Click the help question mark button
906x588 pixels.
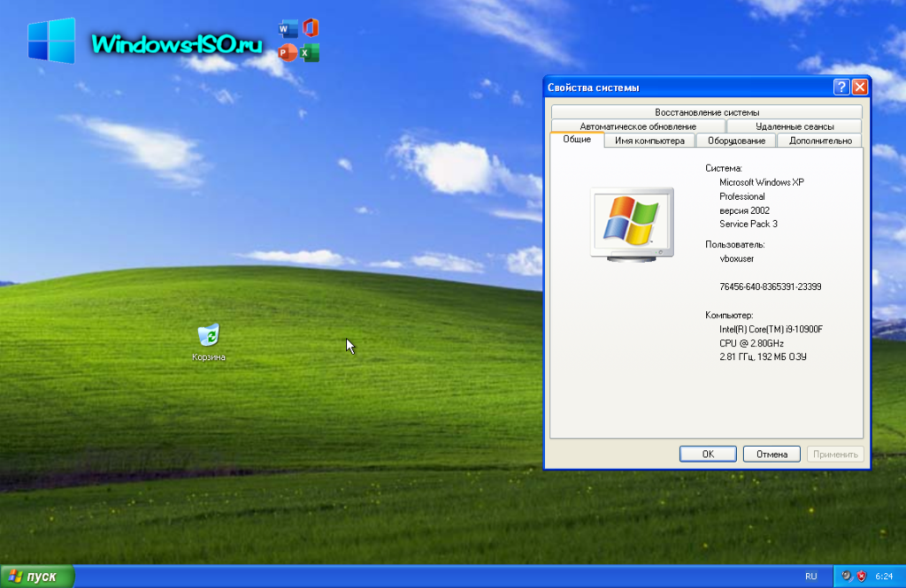click(x=841, y=88)
